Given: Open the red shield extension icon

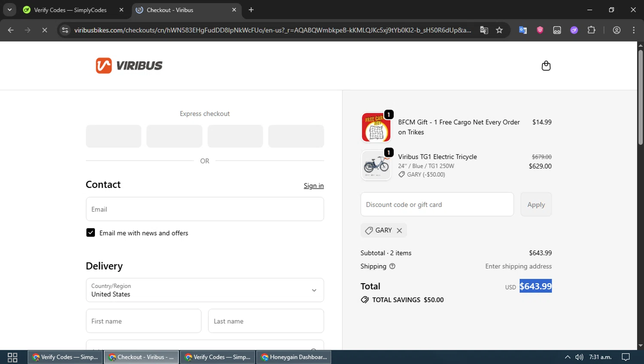Looking at the screenshot, I should pos(540,30).
